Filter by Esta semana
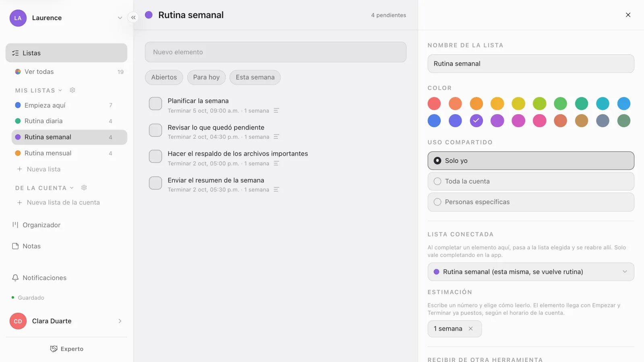The height and width of the screenshot is (362, 644). [x=255, y=77]
